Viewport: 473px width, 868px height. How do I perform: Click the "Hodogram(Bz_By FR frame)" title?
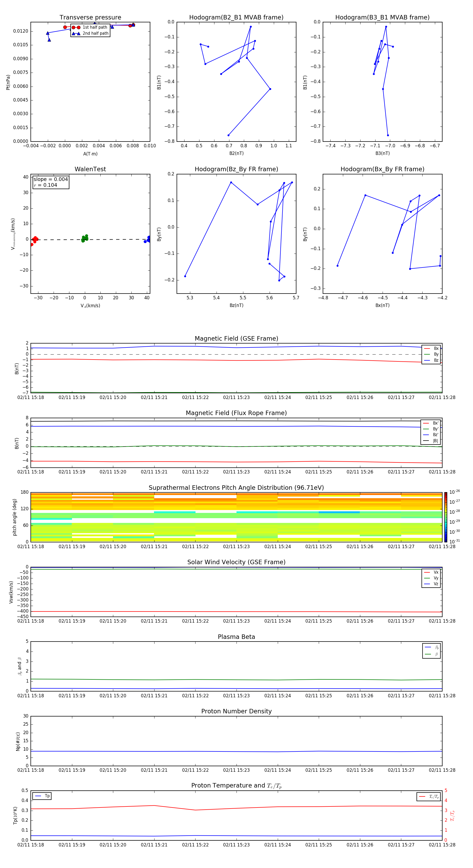236,169
